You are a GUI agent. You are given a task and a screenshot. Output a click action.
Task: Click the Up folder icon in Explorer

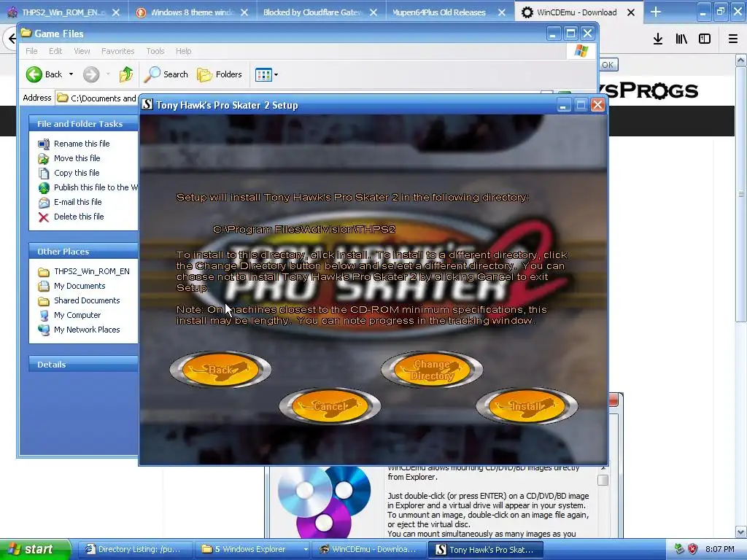pos(125,74)
